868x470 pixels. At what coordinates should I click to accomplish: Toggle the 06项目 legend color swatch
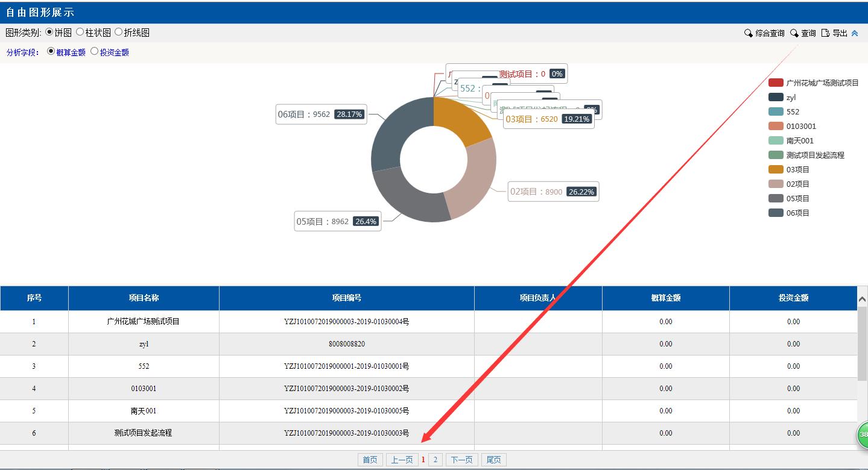pos(776,213)
